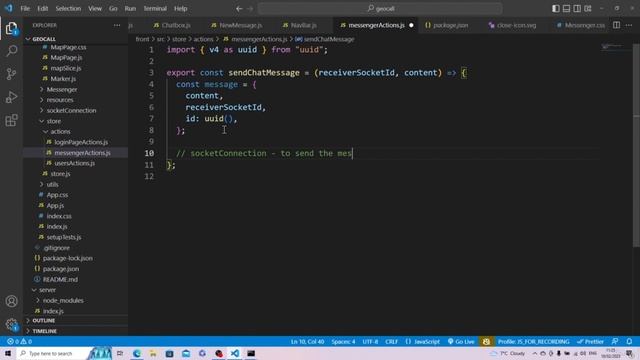Click the Windows Start button
Image resolution: width=640 pixels, height=360 pixels.
(8, 353)
